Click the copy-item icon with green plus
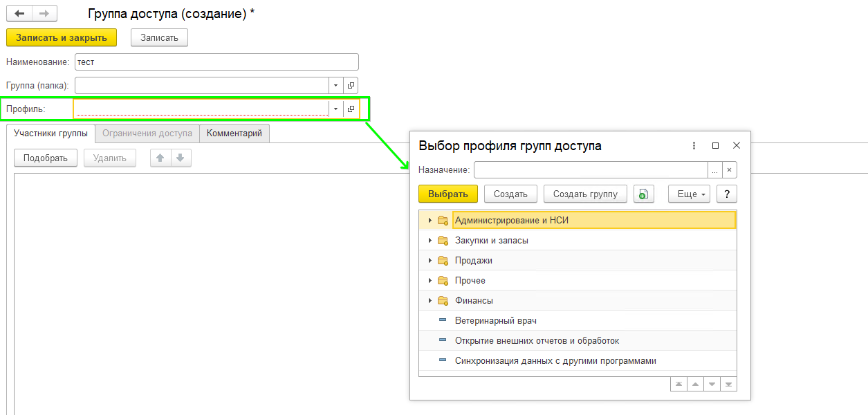Image resolution: width=868 pixels, height=415 pixels. (644, 194)
